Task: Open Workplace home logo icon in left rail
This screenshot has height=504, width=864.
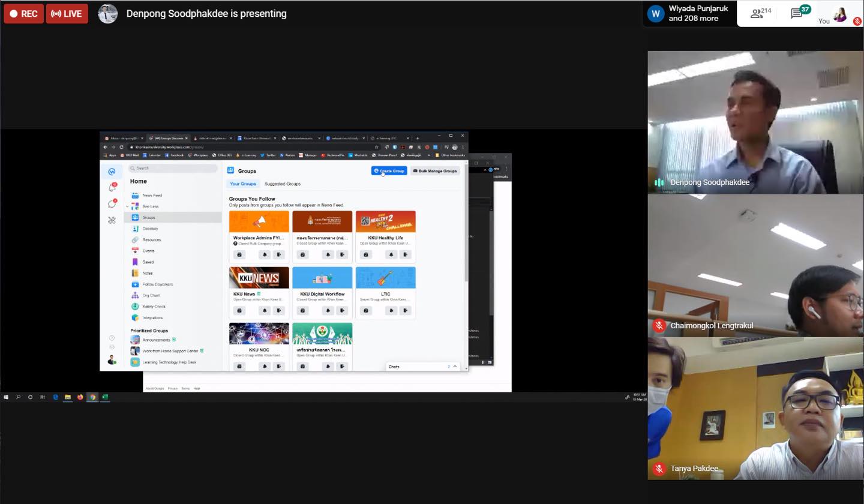Action: pos(112,172)
